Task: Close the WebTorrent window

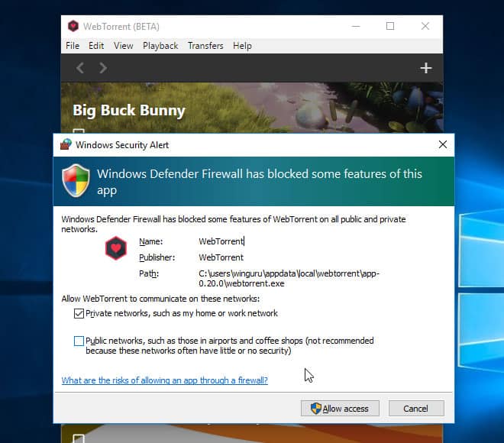Action: [x=425, y=26]
